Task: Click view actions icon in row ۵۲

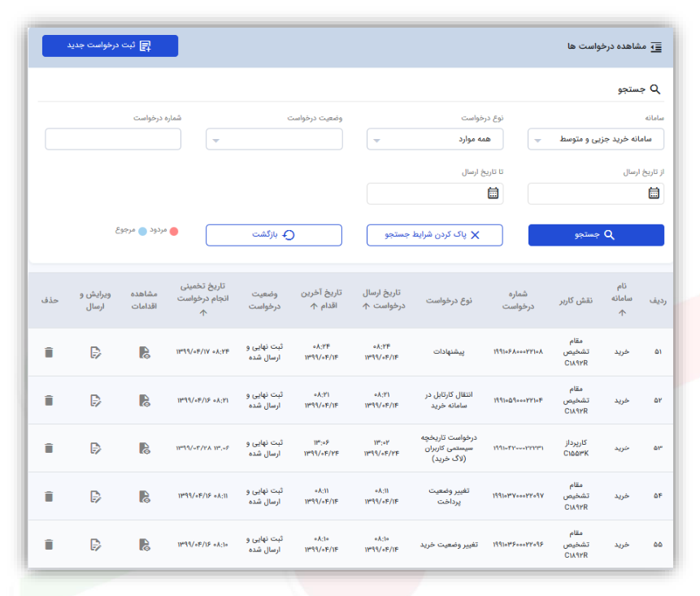Action: 144,401
